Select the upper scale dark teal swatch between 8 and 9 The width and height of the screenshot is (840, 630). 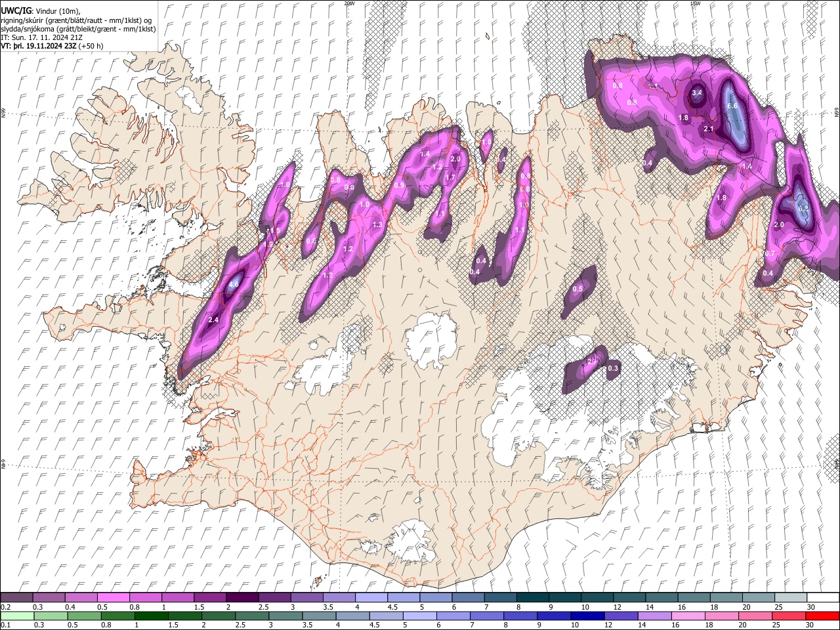533,598
